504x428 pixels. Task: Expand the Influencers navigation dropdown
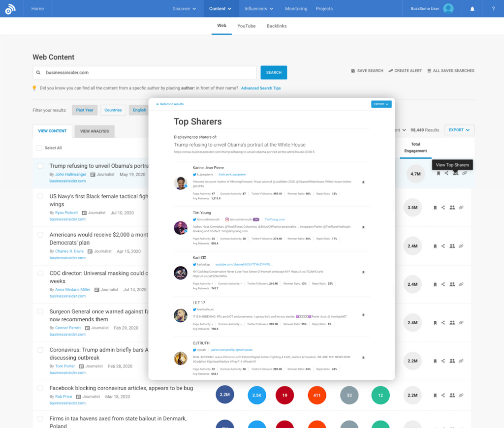click(259, 9)
